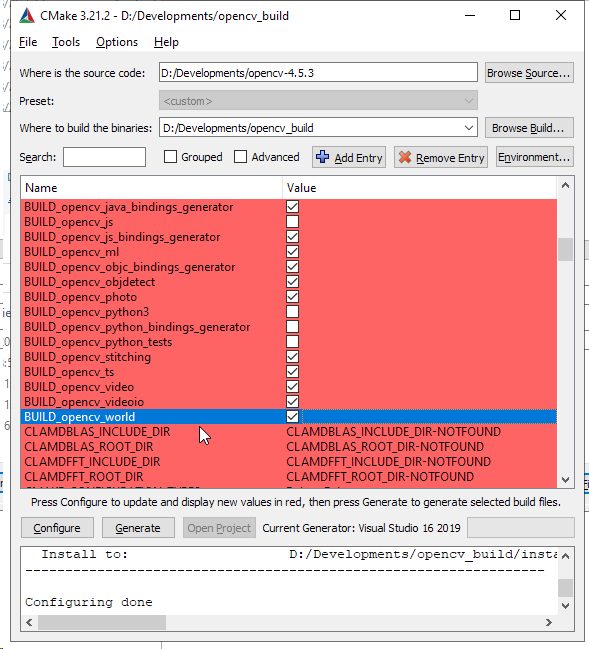Select the BUILD_opencv_python3 row name
Image resolution: width=589 pixels, height=649 pixels.
tap(87, 312)
